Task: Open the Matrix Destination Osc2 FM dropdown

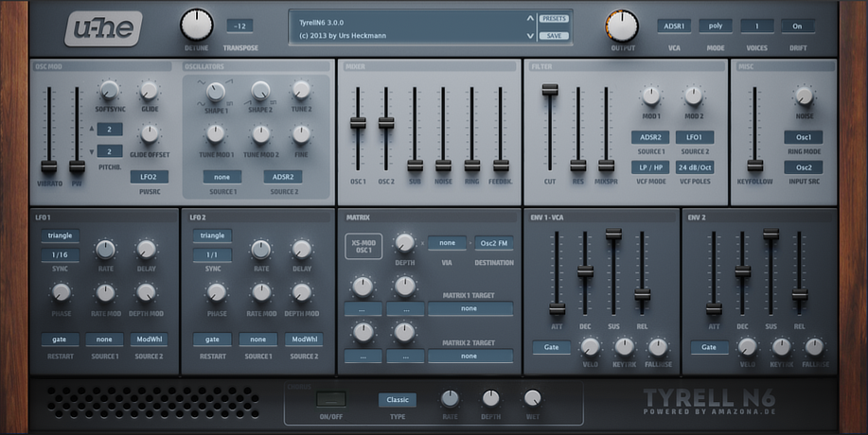Action: click(494, 243)
